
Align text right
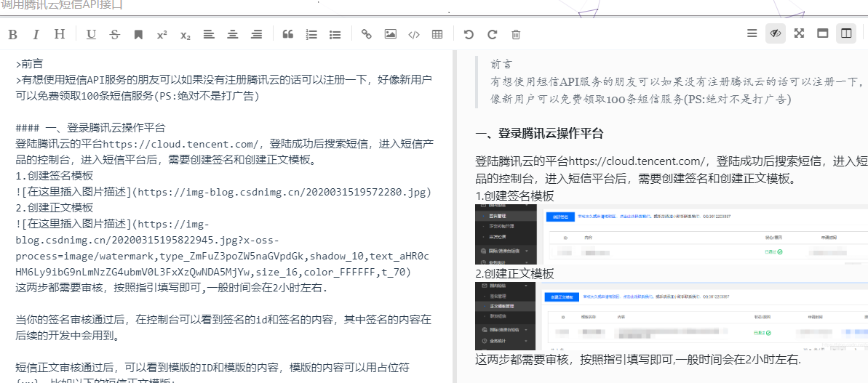(x=256, y=34)
